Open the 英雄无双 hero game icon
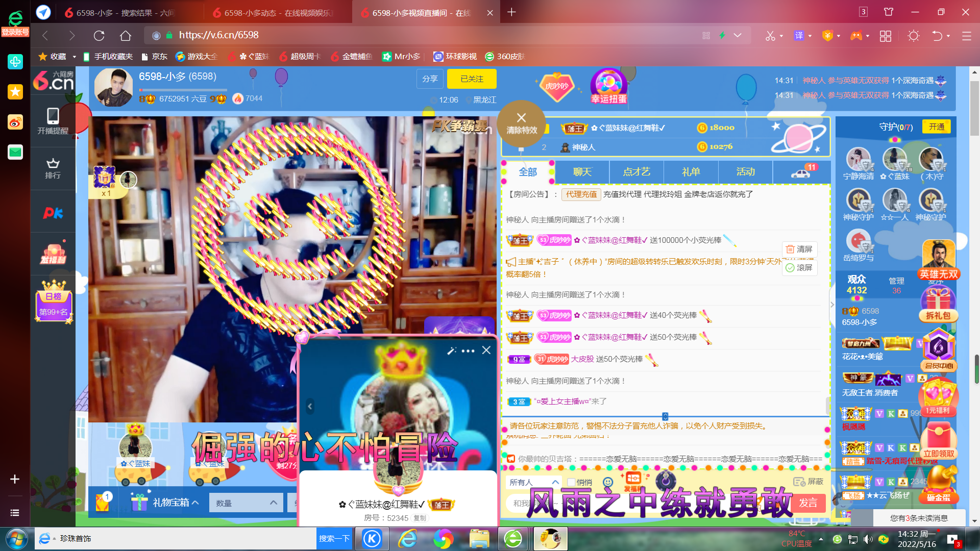Screen dimensions: 980x551 [x=939, y=260]
